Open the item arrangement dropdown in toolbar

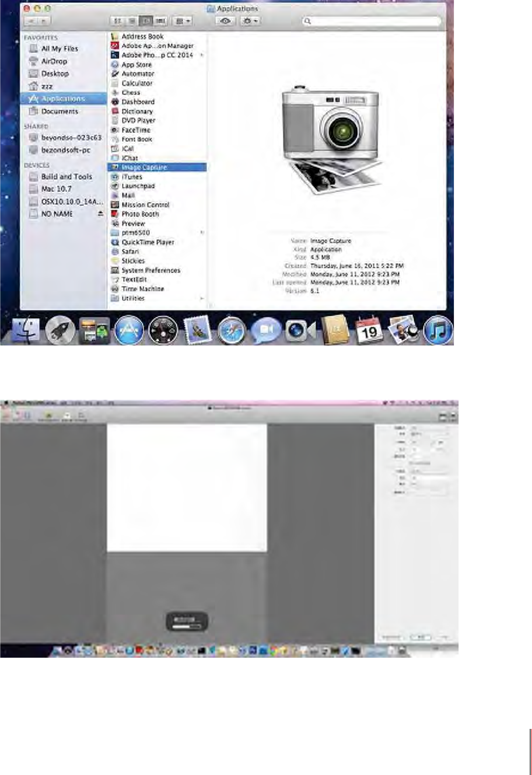point(182,21)
